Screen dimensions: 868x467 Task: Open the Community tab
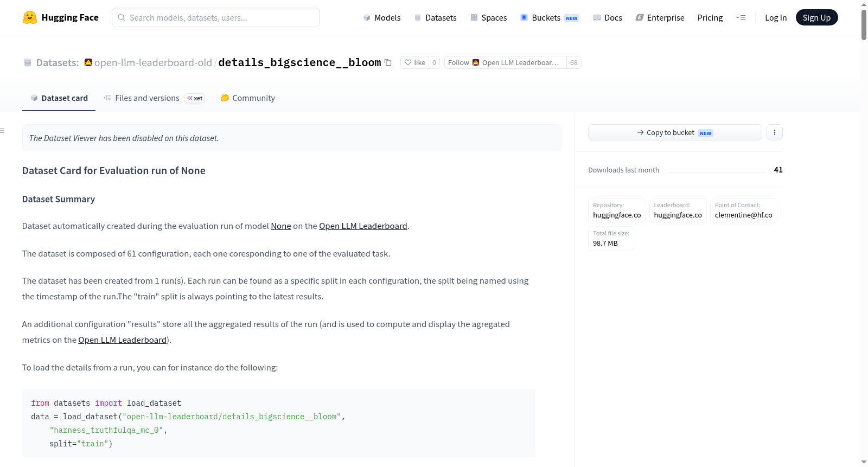tap(248, 98)
